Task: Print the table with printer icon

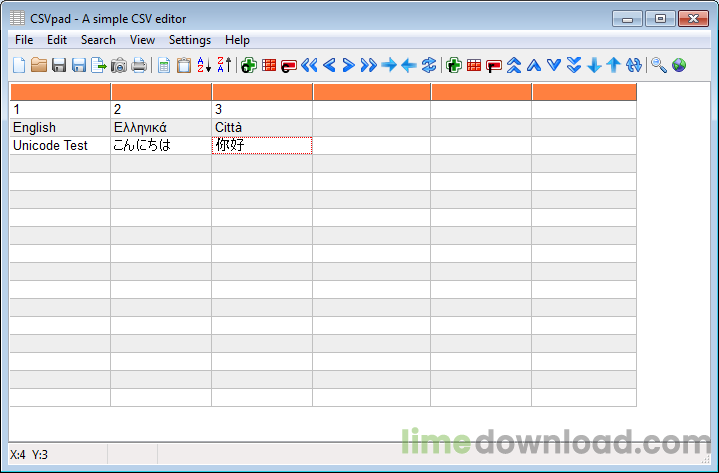Action: tap(139, 66)
